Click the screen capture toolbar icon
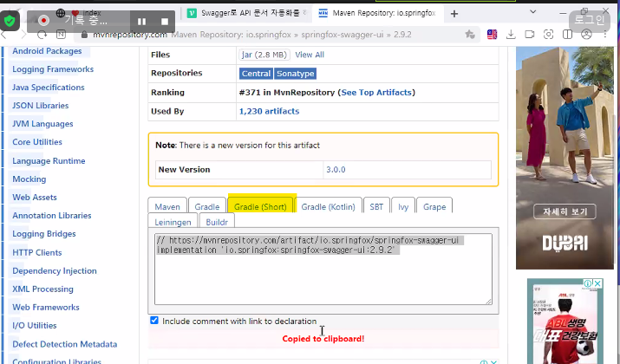This screenshot has height=364, width=620. coord(548,35)
